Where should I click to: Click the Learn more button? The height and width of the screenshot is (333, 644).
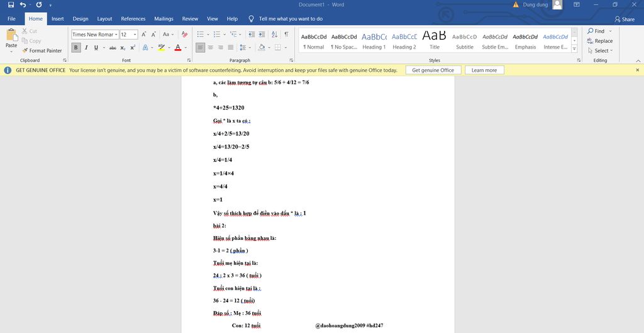(x=484, y=71)
